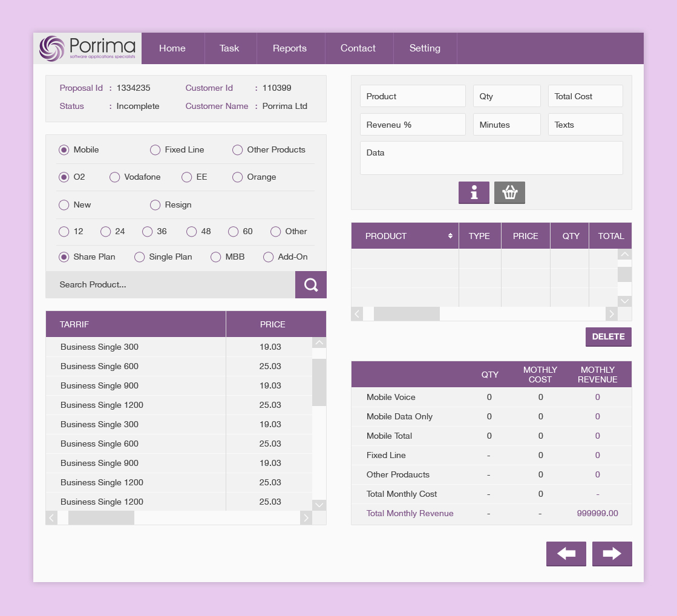Select the 24 month term

click(x=105, y=232)
